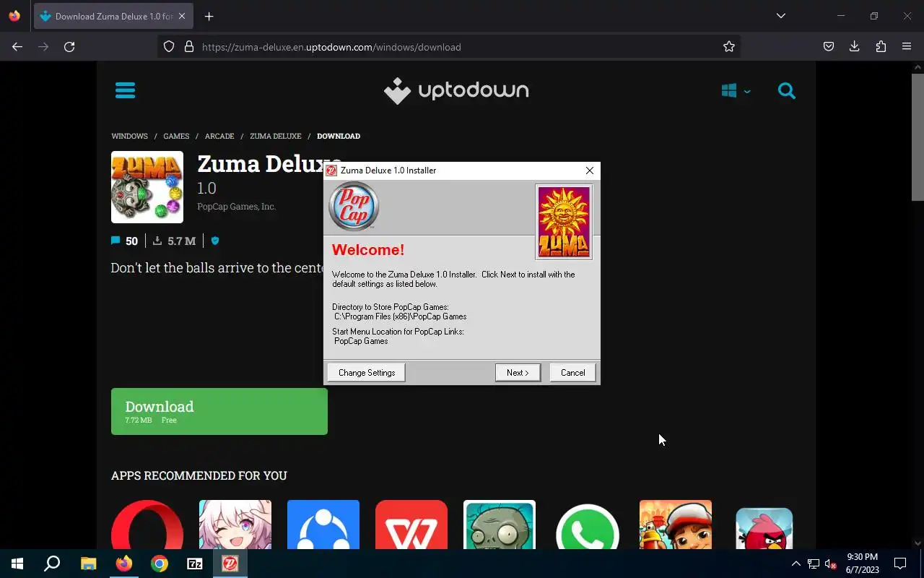924x578 pixels.
Task: Reload the current page
Action: 69,47
